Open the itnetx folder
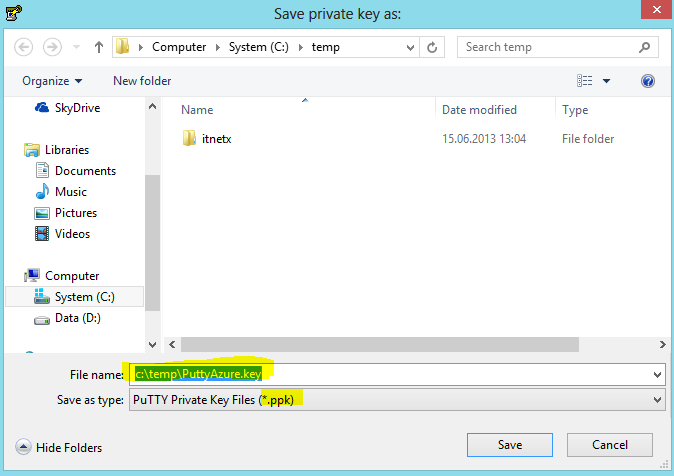The width and height of the screenshot is (674, 476). tap(216, 139)
